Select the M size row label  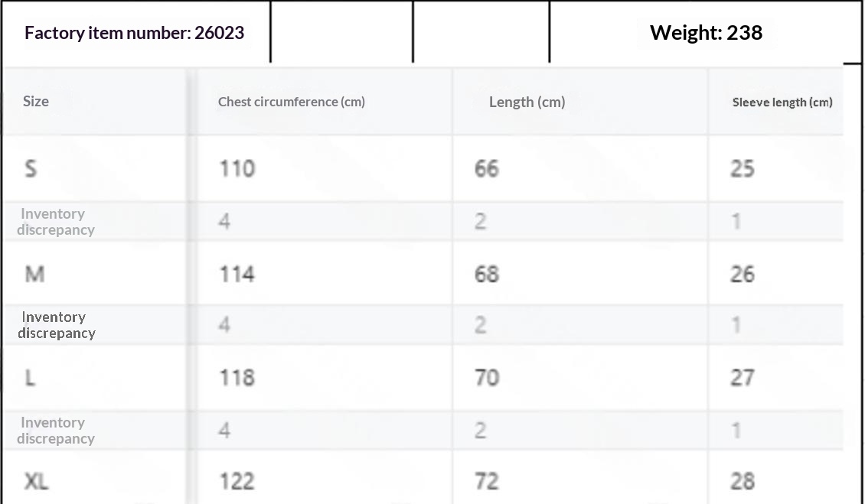(34, 274)
